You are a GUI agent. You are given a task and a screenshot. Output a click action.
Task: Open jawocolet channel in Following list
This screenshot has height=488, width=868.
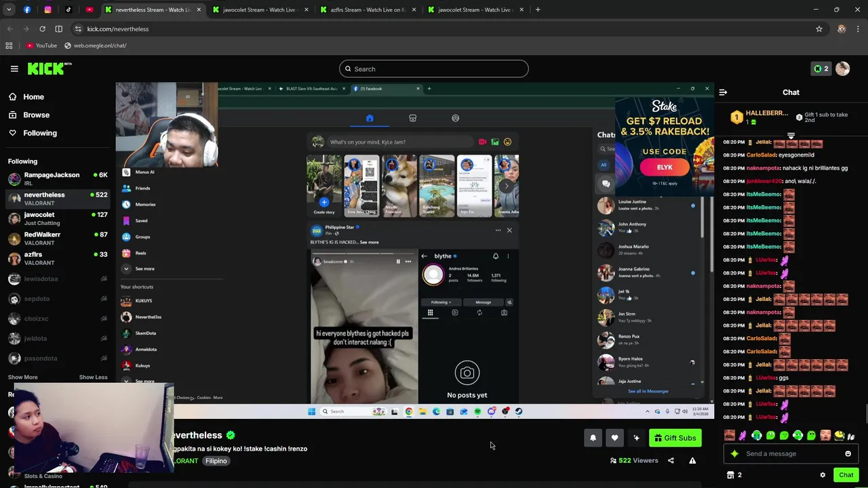click(x=58, y=218)
